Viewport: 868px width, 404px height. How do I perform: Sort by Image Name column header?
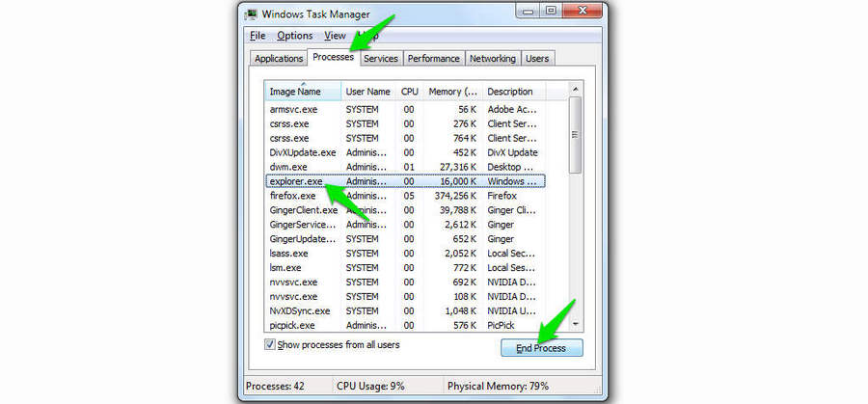303,92
